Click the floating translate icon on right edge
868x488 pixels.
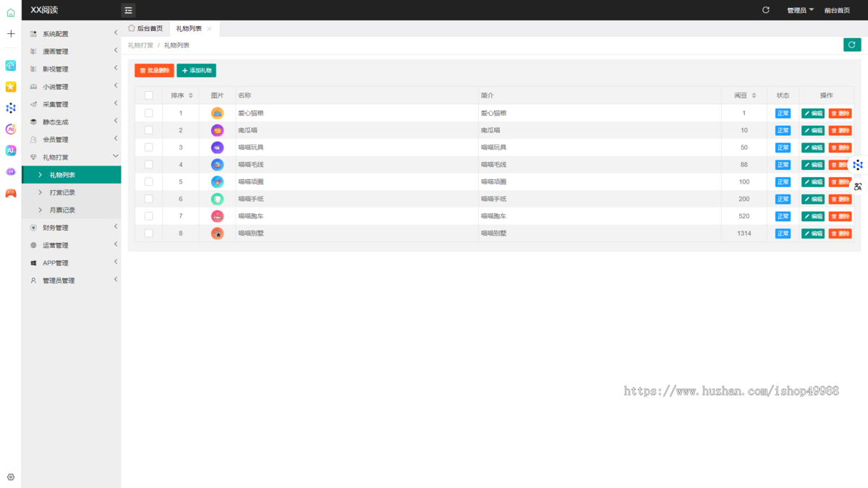tap(858, 187)
